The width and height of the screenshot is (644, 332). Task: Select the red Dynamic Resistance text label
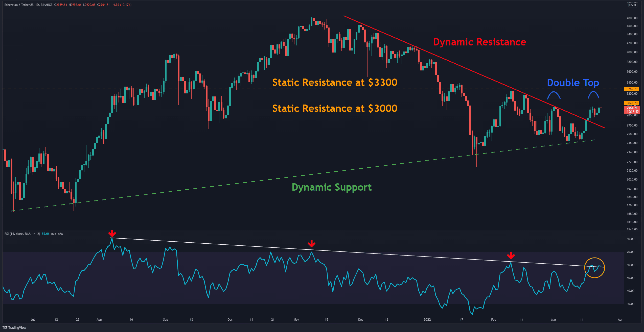coord(480,42)
